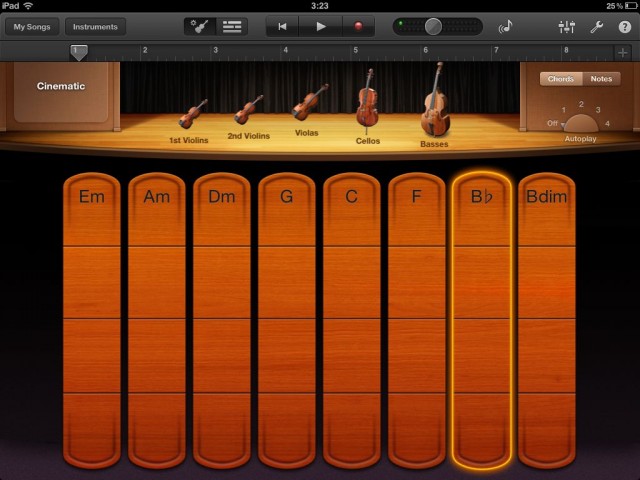The image size is (640, 480).
Task: Select the Violas instrument on stage
Action: coord(309,104)
